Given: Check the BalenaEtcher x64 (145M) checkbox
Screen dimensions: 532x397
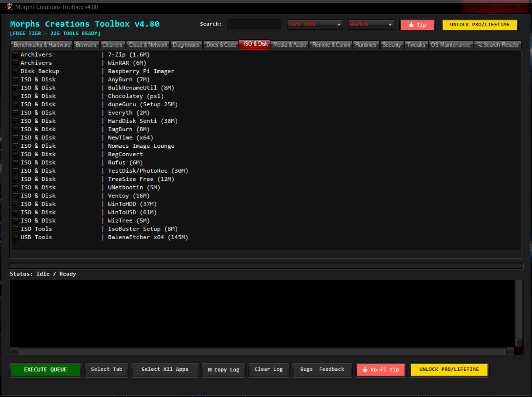Looking at the screenshot, I should click(x=16, y=237).
